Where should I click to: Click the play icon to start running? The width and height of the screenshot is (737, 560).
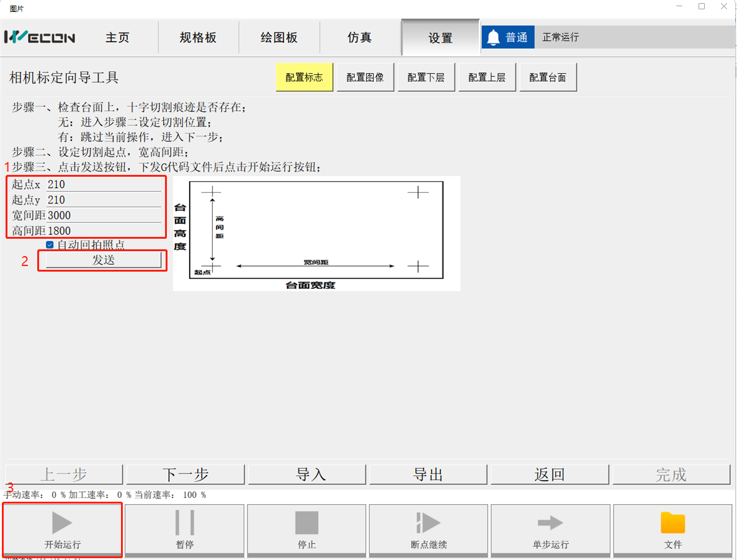click(x=62, y=523)
